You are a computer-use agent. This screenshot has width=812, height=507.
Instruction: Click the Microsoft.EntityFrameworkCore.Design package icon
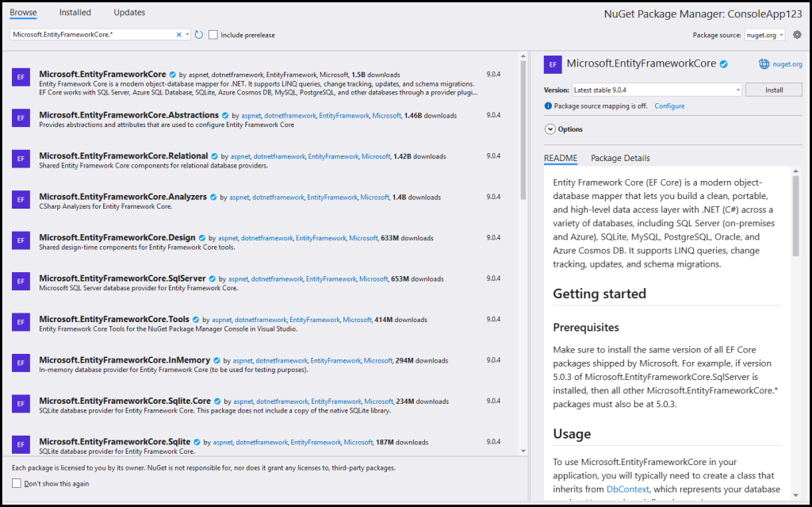tap(21, 240)
